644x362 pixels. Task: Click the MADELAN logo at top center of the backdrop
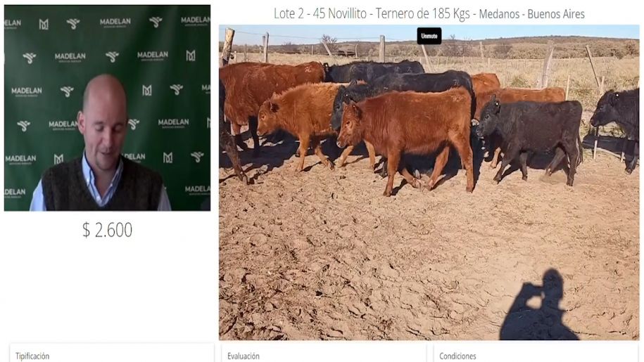(115, 22)
